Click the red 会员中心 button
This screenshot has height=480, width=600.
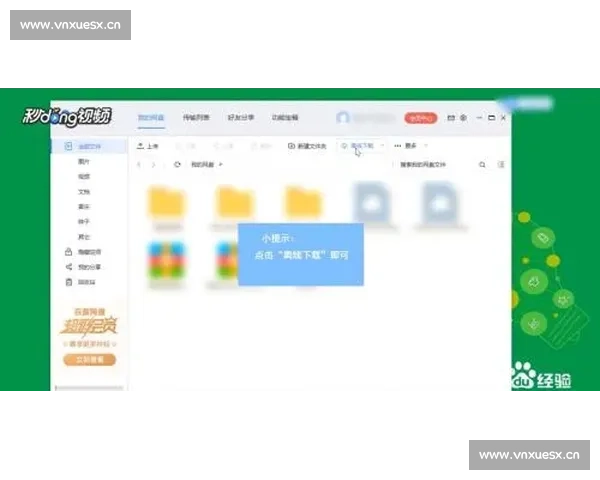(421, 118)
